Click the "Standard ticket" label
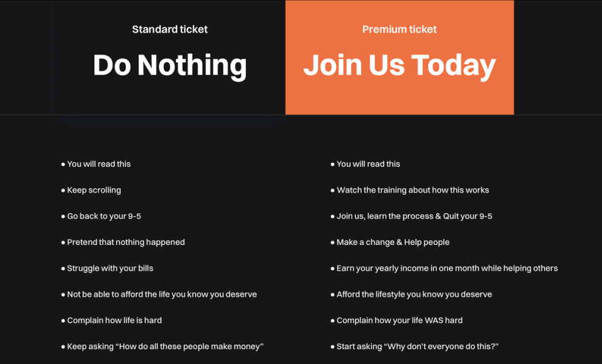 (x=170, y=29)
